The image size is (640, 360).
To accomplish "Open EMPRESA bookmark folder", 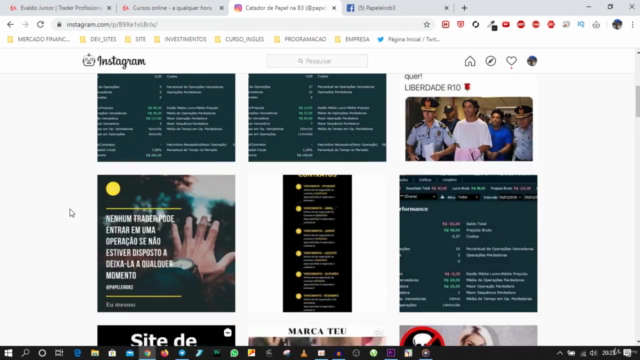I will point(352,40).
